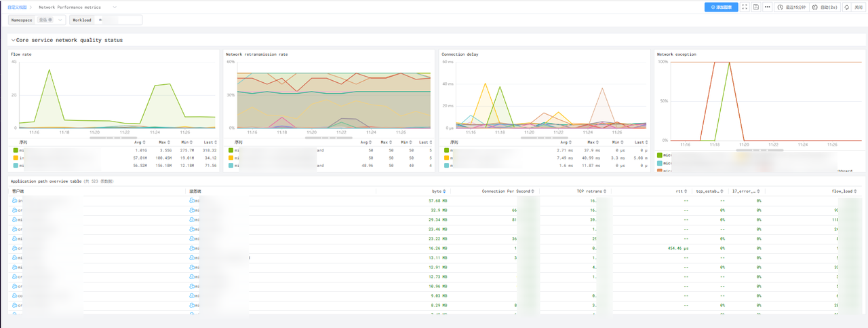Click into the Workload filter input field
Viewport: 868px width, 328px height.
[x=119, y=20]
